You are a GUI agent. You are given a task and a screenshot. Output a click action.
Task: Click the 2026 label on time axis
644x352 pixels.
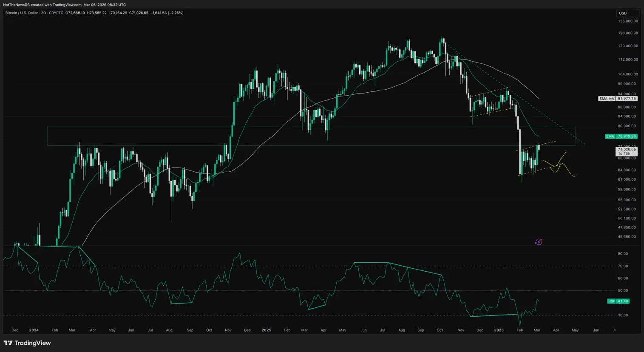point(499,330)
